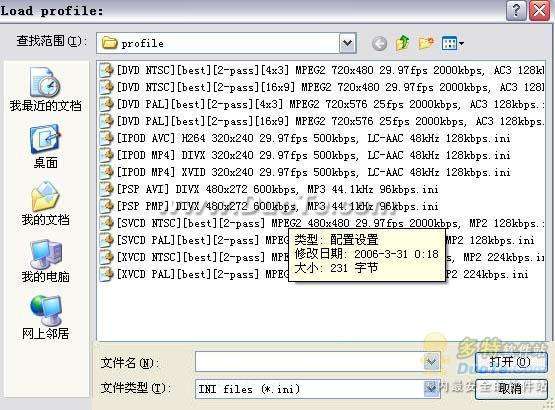Select the PSP AVI DIVX 480x272 profile

(269, 189)
